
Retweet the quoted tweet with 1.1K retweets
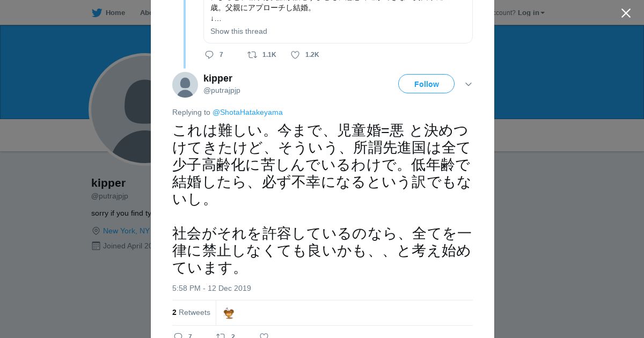coord(252,55)
